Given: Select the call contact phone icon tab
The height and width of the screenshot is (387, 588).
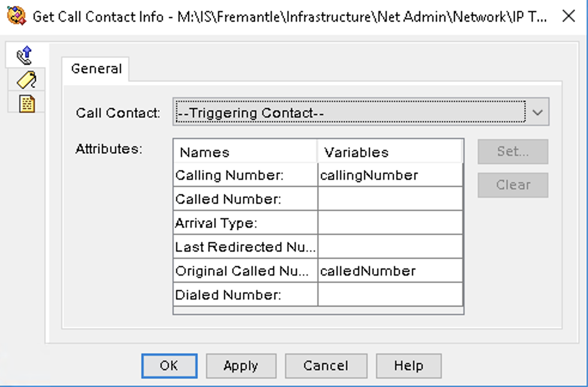Looking at the screenshot, I should tap(25, 56).
